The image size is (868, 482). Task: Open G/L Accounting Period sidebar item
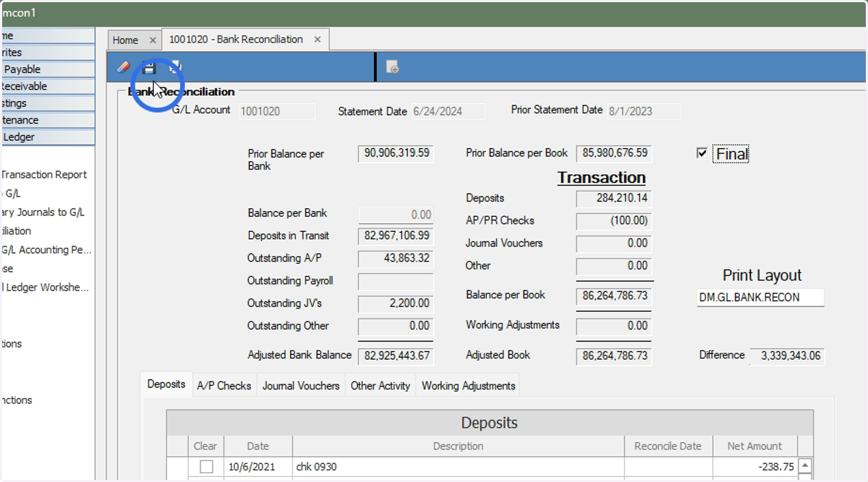point(46,250)
